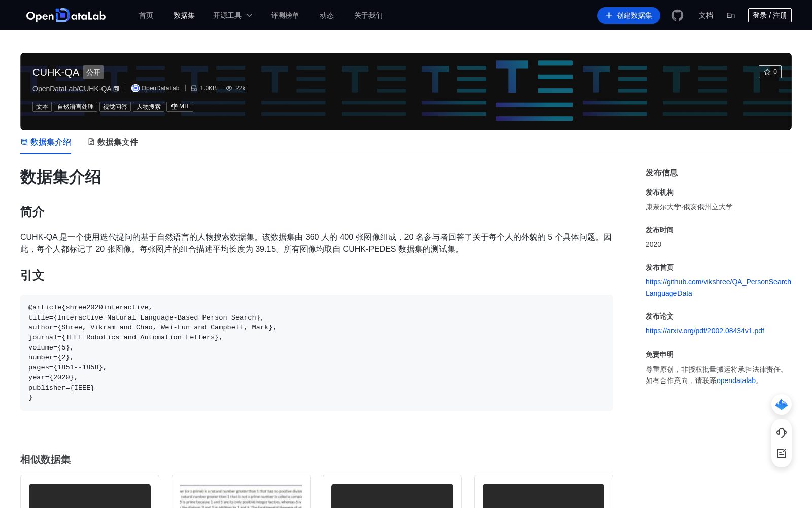Viewport: 812px width, 508px height.
Task: Click the 视觉问答 tag
Action: 115,107
